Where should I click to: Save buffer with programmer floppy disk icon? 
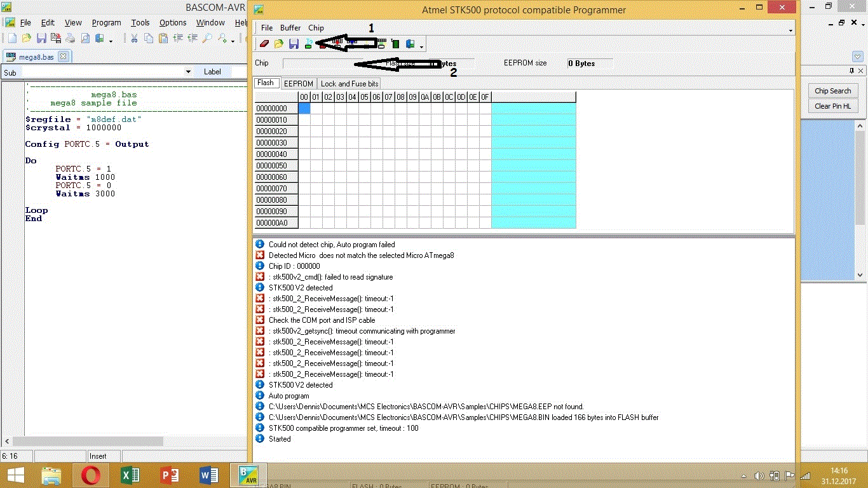294,44
